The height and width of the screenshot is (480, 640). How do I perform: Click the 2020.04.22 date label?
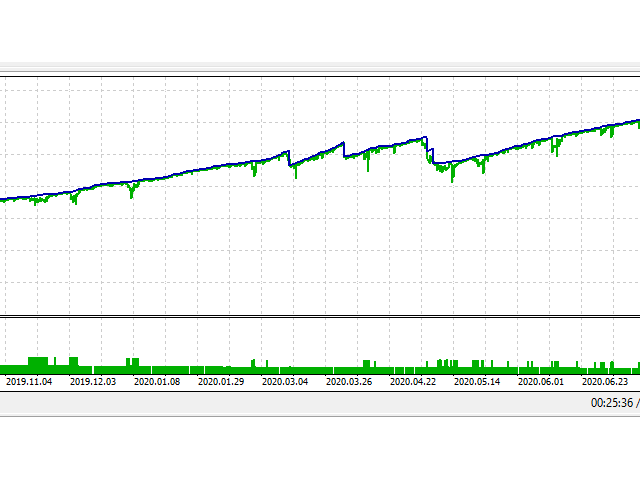pyautogui.click(x=413, y=382)
